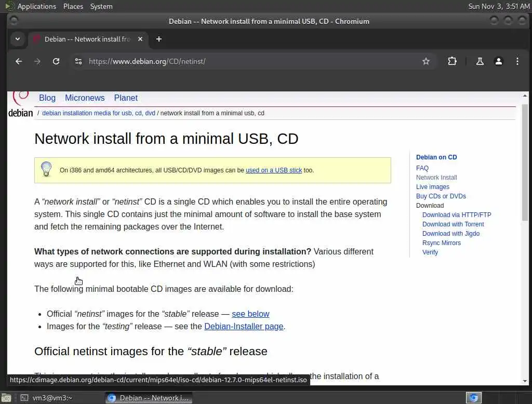Open the profile avatar menu

pyautogui.click(x=498, y=61)
